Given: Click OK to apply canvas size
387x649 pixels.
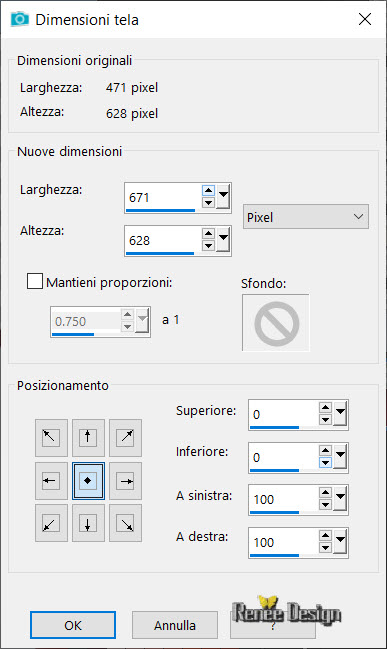Looking at the screenshot, I should click(x=73, y=625).
